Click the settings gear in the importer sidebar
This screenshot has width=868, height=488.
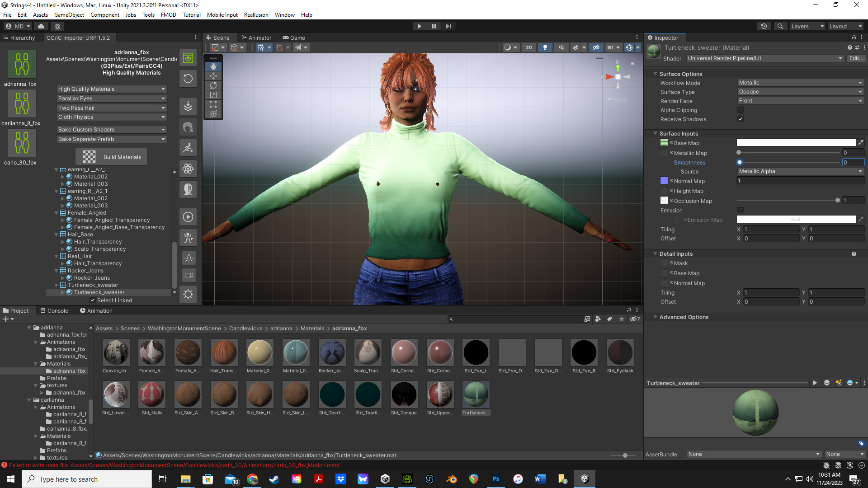pyautogui.click(x=188, y=294)
